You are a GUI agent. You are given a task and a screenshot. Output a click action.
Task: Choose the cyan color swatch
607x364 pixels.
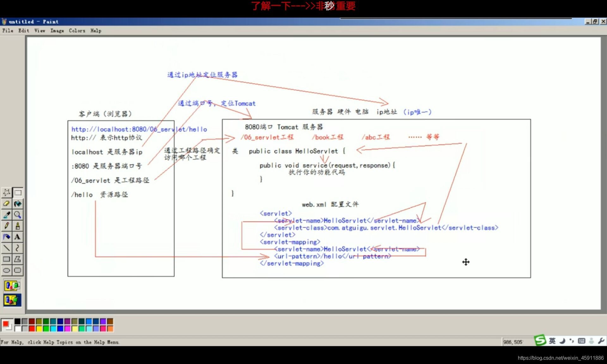[x=53, y=329]
